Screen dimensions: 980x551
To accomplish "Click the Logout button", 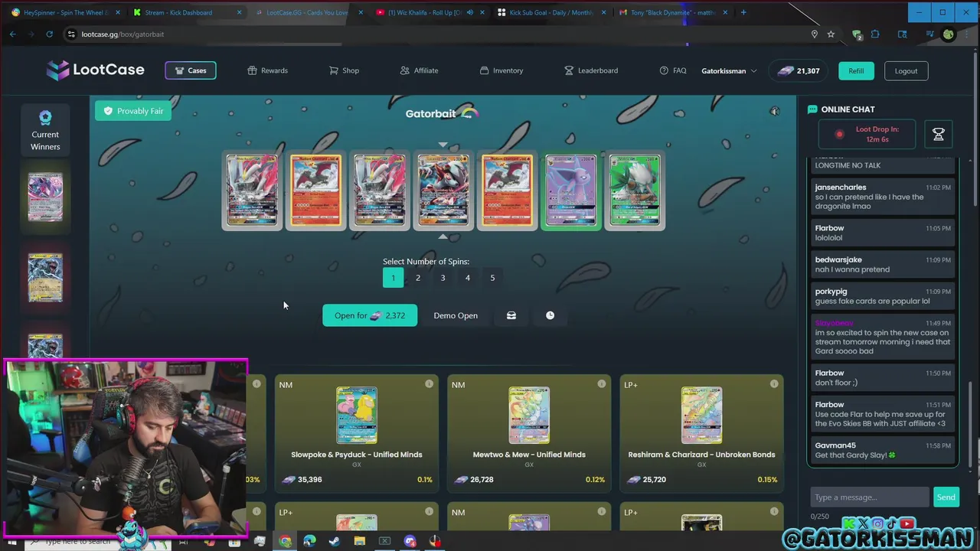I will point(906,71).
